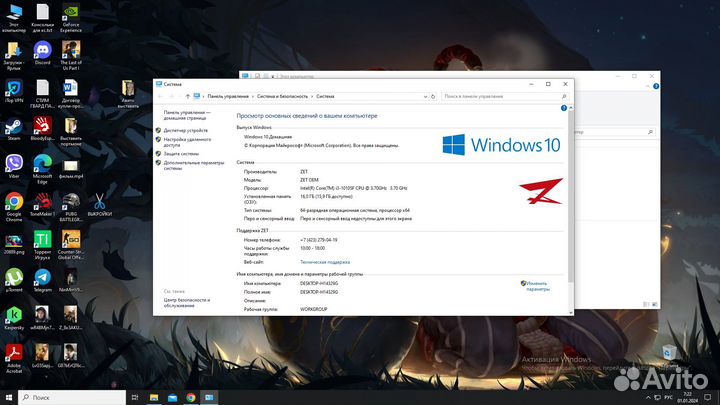Open the Торрент Игруха desktop shortcut
This screenshot has width=720, height=405.
(x=42, y=245)
